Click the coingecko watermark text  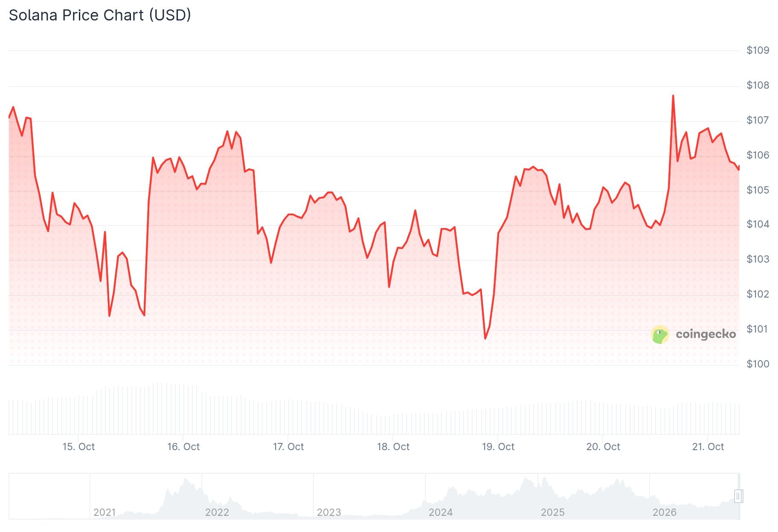point(706,334)
